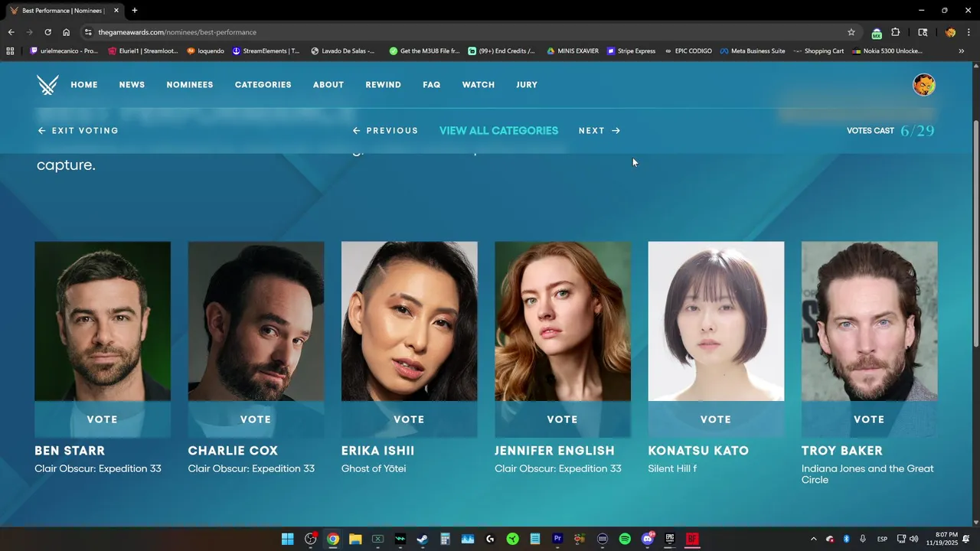Open ABOUT in site navigation

(x=328, y=85)
